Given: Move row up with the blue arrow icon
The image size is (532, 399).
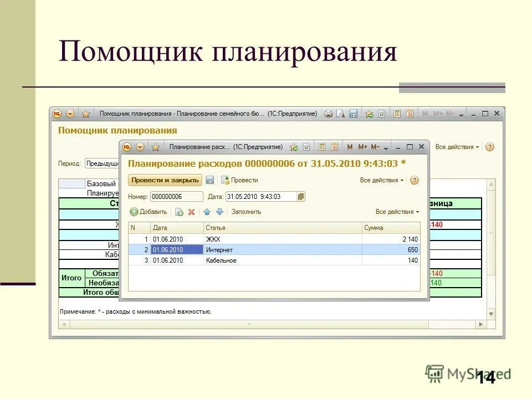Looking at the screenshot, I should coord(207,212).
